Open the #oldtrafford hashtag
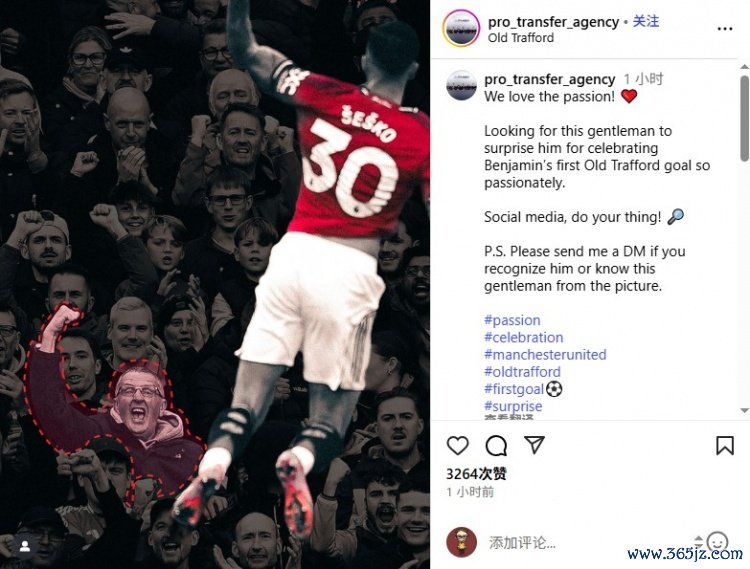Image resolution: width=750 pixels, height=569 pixels. click(x=522, y=372)
